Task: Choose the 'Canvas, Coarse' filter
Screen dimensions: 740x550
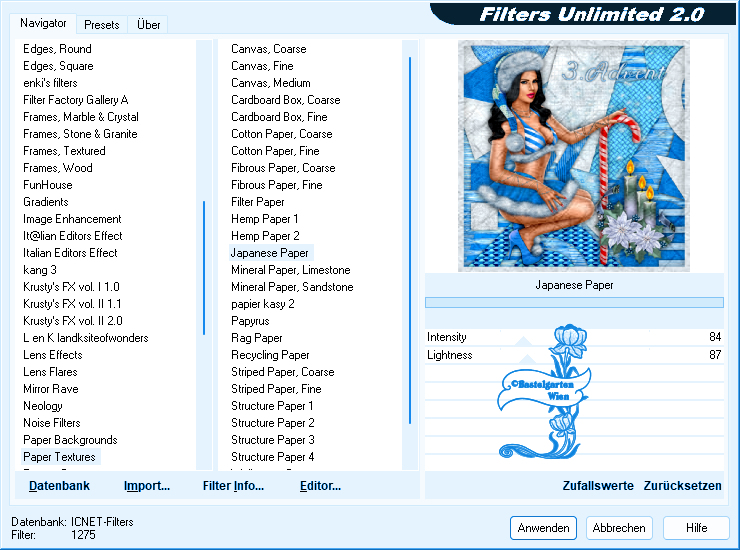Action: pyautogui.click(x=269, y=49)
